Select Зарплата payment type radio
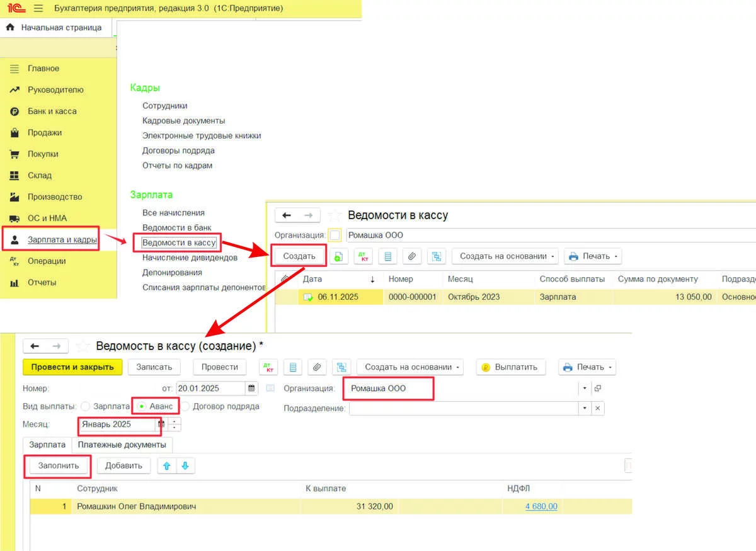 coord(86,407)
